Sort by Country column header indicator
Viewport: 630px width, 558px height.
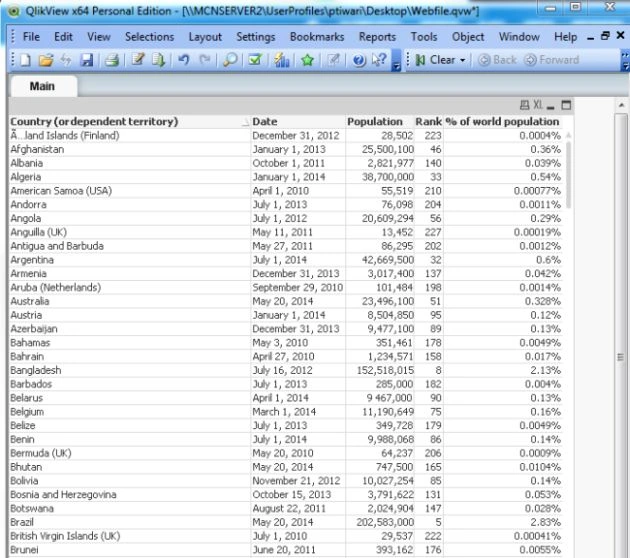tap(245, 123)
